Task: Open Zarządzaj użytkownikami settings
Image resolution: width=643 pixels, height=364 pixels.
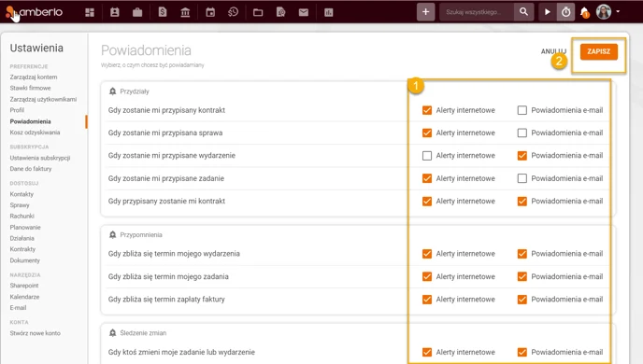Action: pos(43,99)
